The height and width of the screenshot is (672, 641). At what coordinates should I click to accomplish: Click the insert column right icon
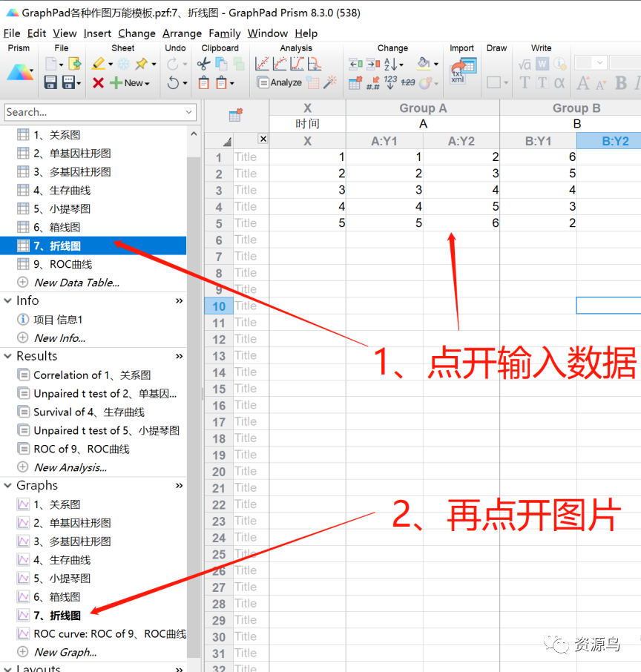click(x=373, y=65)
